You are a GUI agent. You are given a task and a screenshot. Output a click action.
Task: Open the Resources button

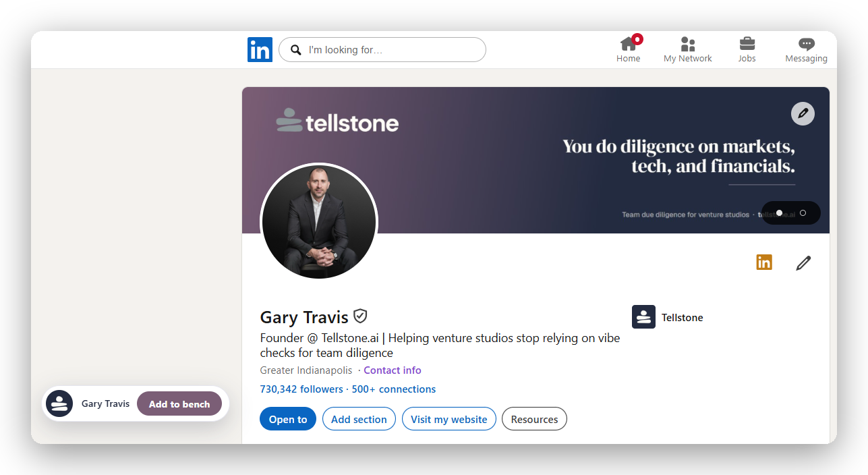click(535, 419)
